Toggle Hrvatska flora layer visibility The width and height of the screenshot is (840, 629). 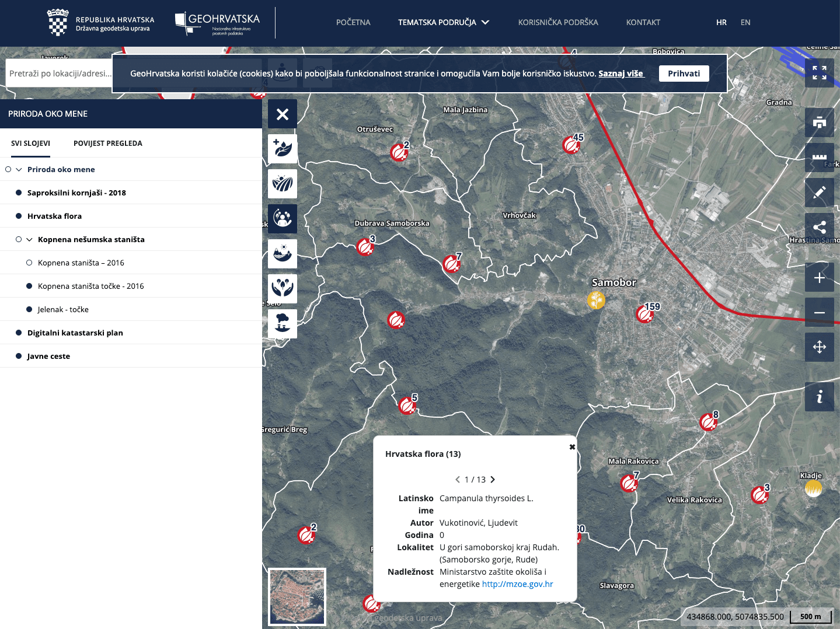tap(19, 216)
